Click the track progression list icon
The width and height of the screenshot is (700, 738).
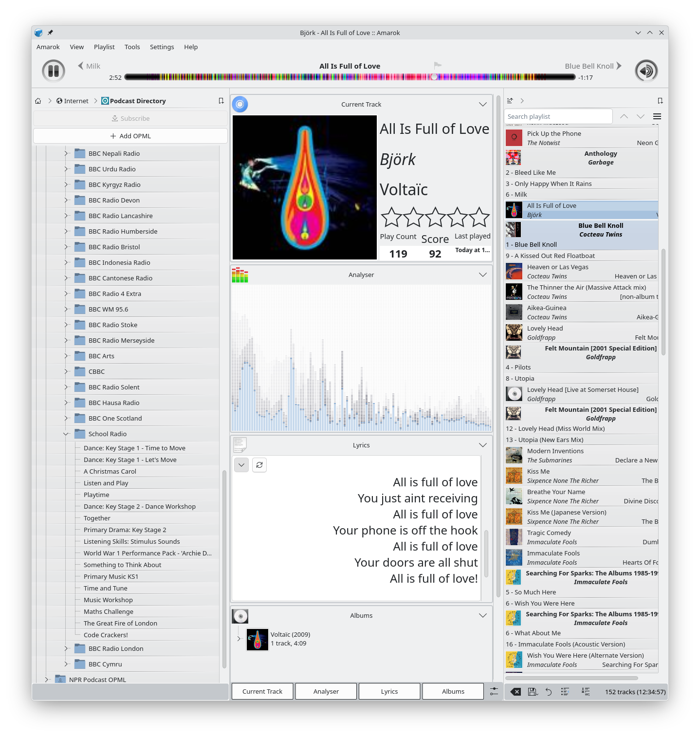(565, 691)
